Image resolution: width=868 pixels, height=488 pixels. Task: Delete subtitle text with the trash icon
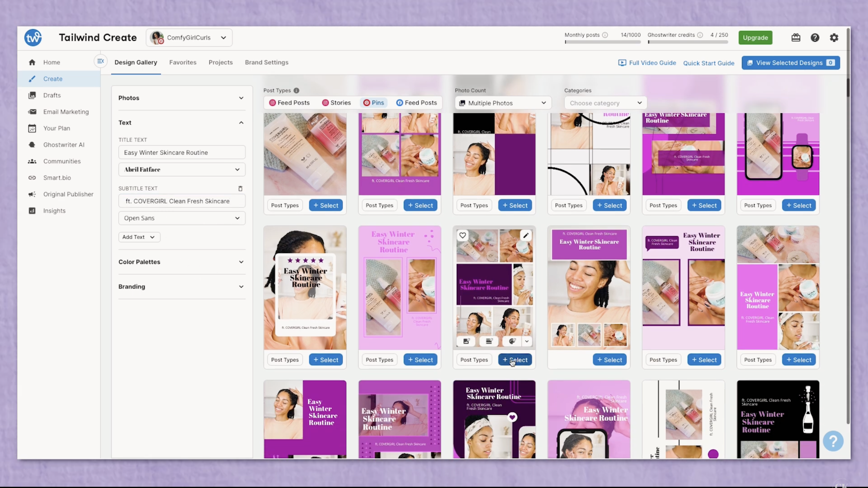click(x=240, y=188)
